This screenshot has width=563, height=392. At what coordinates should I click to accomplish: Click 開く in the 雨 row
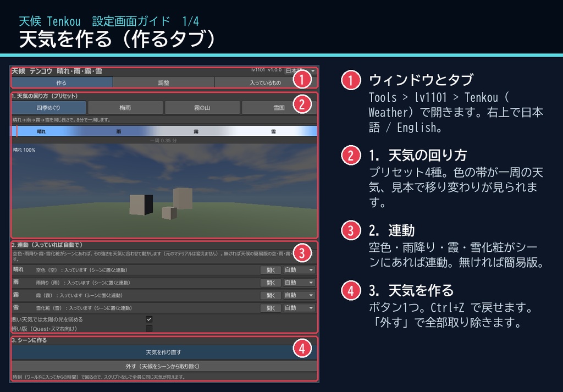point(271,283)
